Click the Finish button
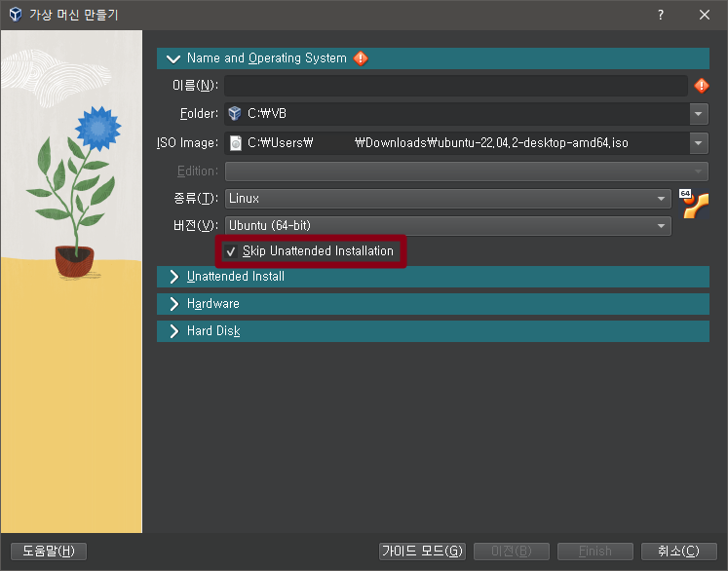 (595, 552)
